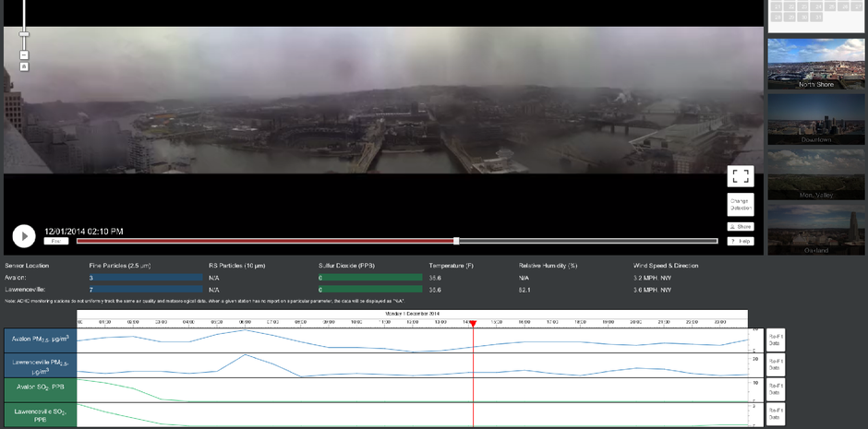This screenshot has height=429, width=868.
Task: Open the Help button
Action: [x=740, y=242]
